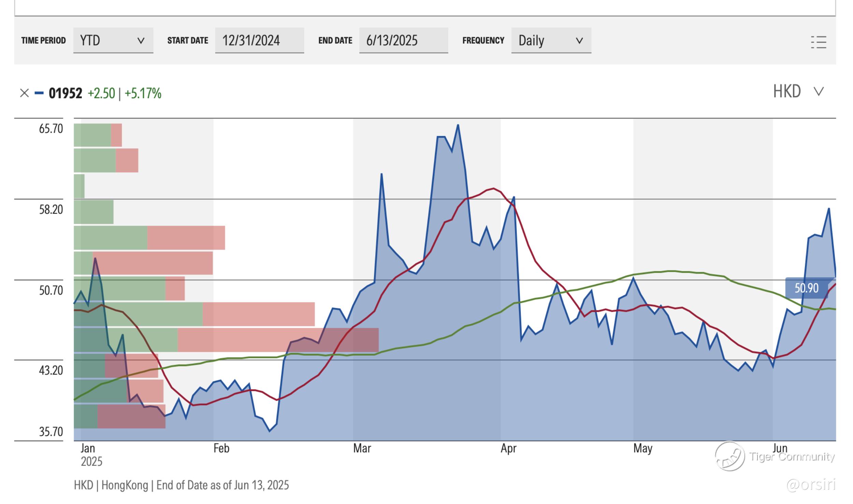
Task: Remove the 01952 series with X icon
Action: (24, 93)
